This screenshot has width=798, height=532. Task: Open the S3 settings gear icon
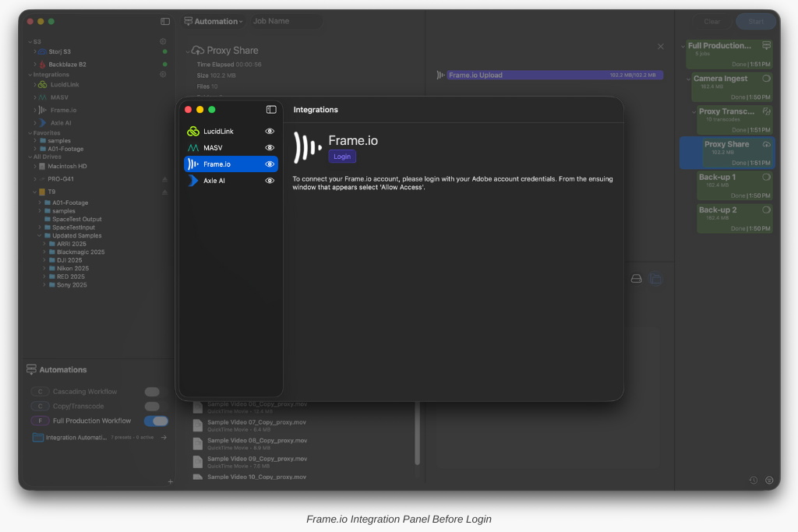coord(163,41)
